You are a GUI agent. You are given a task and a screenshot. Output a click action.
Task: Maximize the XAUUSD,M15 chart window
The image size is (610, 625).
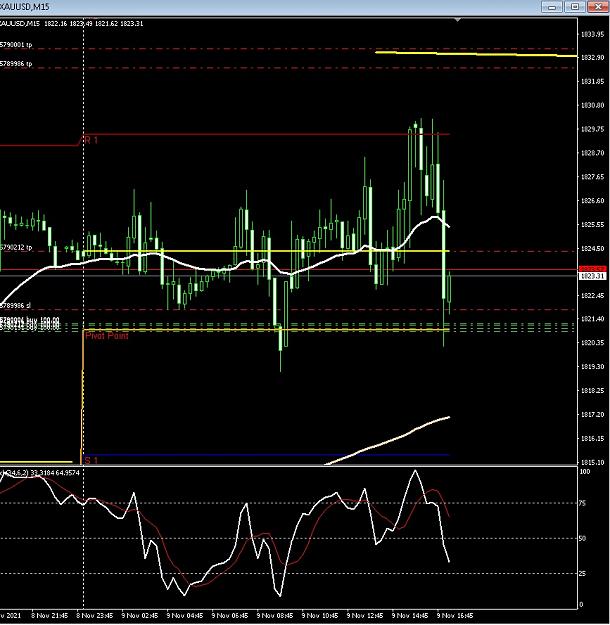click(x=575, y=6)
